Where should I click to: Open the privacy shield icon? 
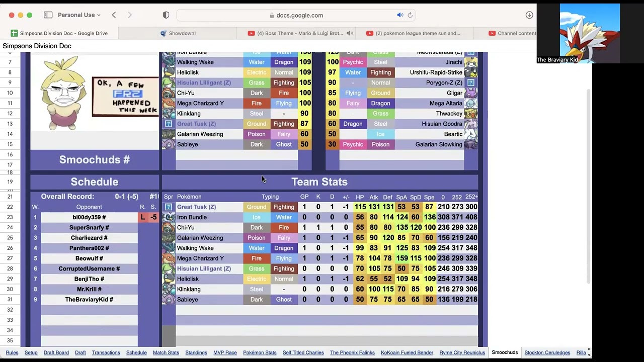(x=166, y=15)
